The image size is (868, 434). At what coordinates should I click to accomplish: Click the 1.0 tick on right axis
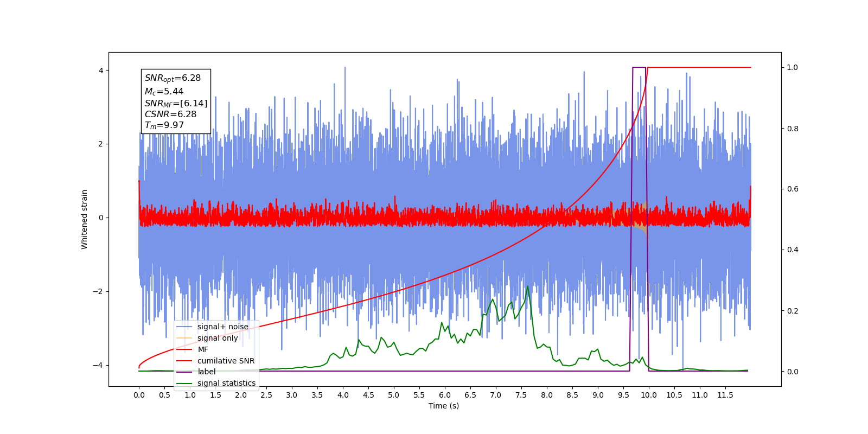click(793, 67)
